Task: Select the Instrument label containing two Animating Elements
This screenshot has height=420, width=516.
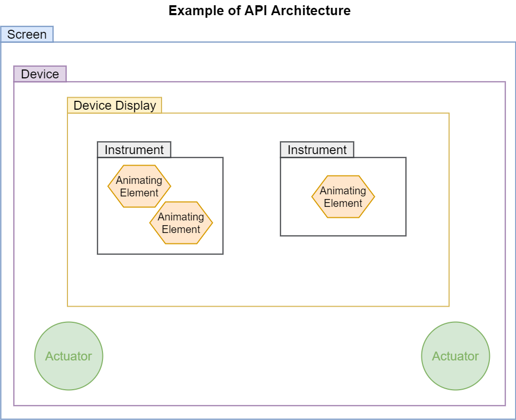Action: [x=134, y=149]
